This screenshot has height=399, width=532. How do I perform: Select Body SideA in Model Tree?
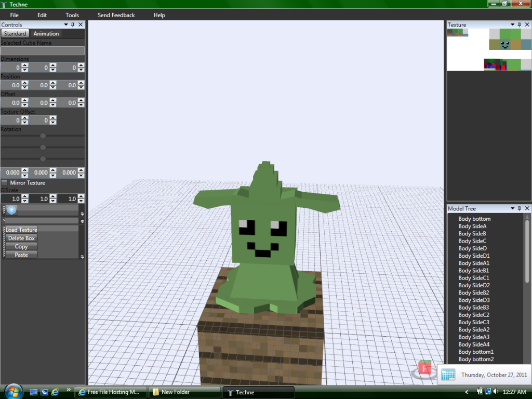(x=472, y=227)
